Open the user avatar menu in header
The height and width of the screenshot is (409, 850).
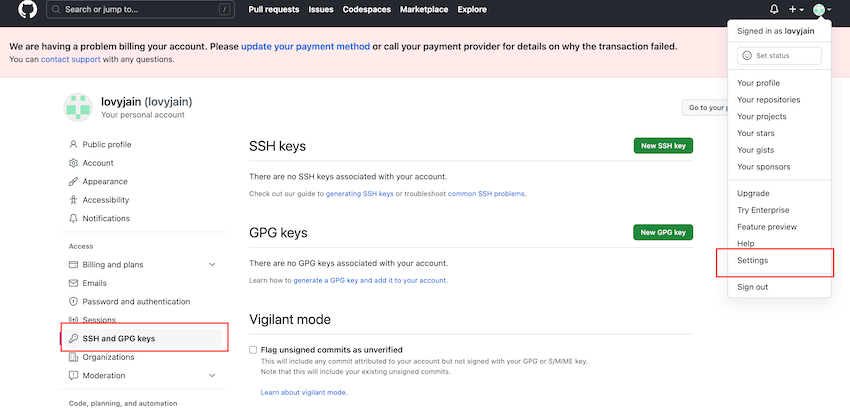click(822, 9)
